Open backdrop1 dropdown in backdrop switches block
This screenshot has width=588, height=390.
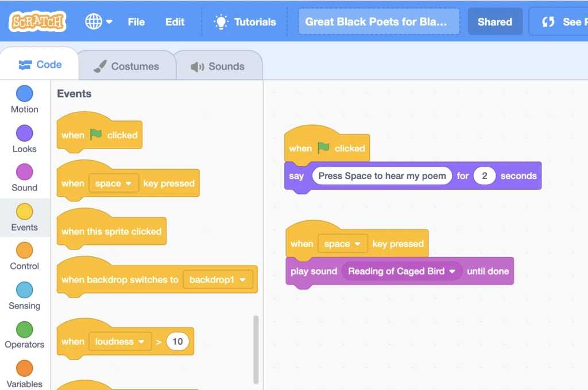[x=218, y=279]
